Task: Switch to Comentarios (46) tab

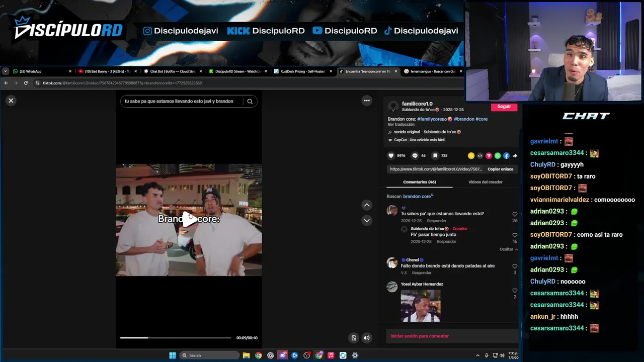Action: tap(419, 182)
